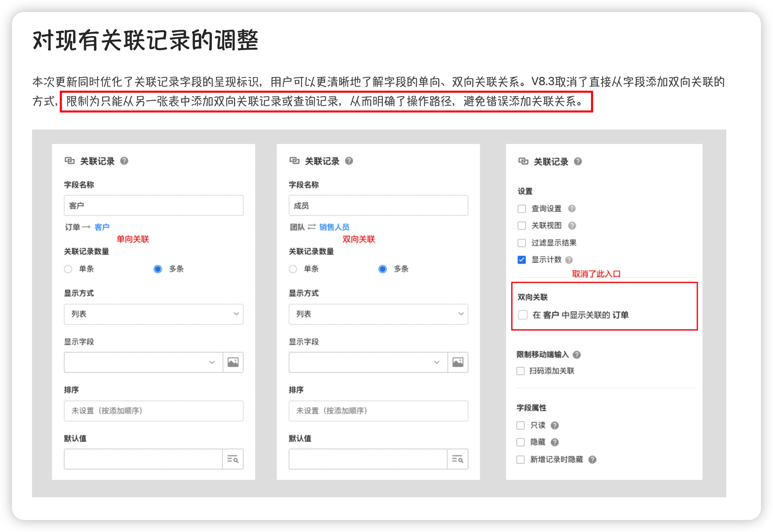Open the 列表 显示方式 dropdown in 成员 panel
Screen dimensions: 773x532
coord(378,314)
